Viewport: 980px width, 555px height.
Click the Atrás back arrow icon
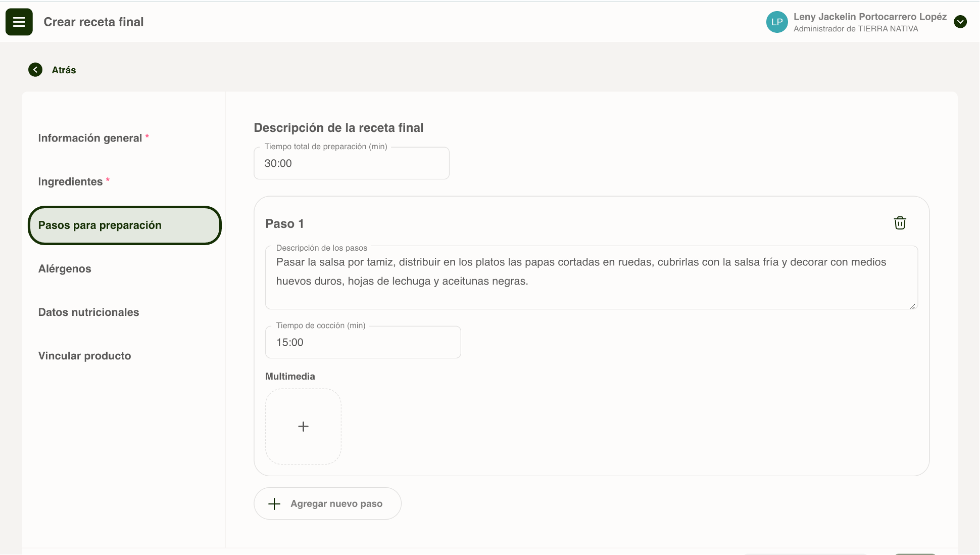(35, 70)
